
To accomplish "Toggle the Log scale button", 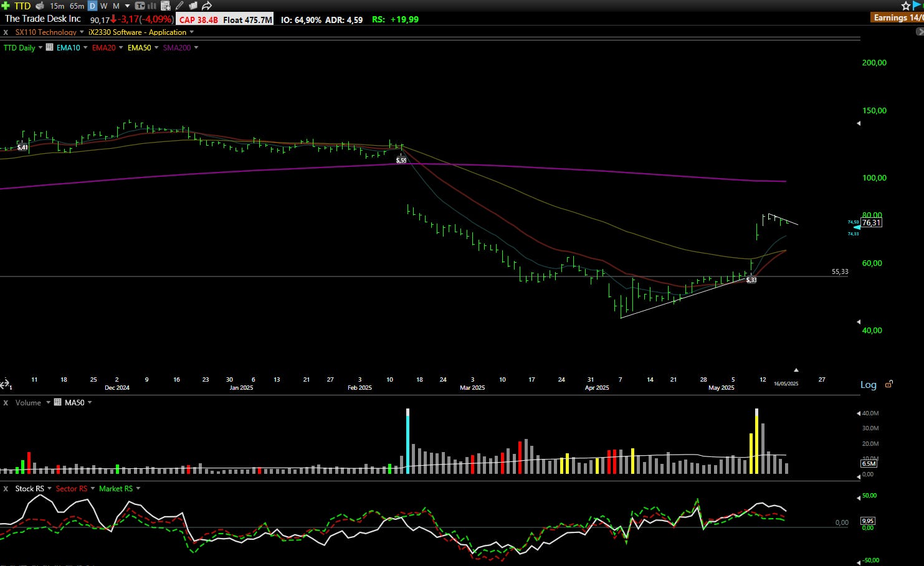I will coord(868,385).
